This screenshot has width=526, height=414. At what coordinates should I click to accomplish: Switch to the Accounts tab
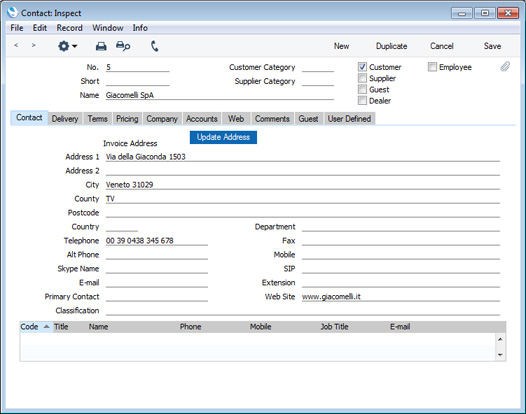[x=202, y=119]
